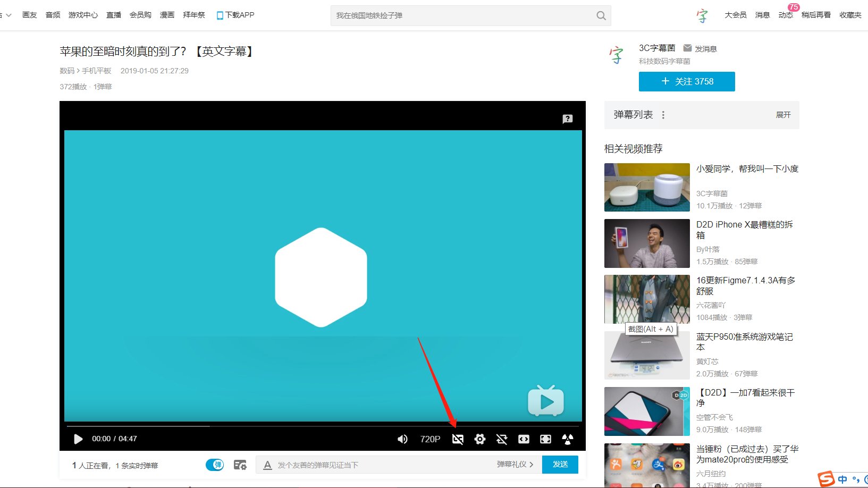The height and width of the screenshot is (488, 868).
Task: Open the 直播 nav item
Action: tap(114, 15)
